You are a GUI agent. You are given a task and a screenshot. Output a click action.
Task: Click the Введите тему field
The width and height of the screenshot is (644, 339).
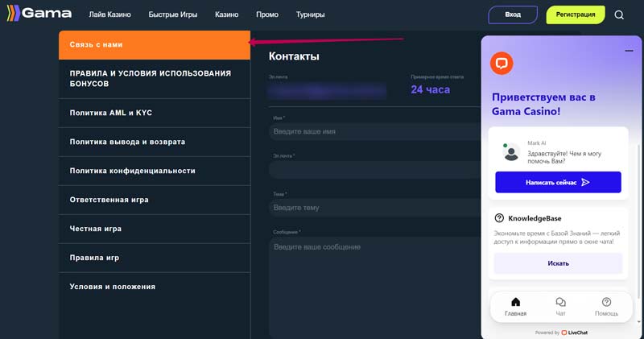(374, 208)
